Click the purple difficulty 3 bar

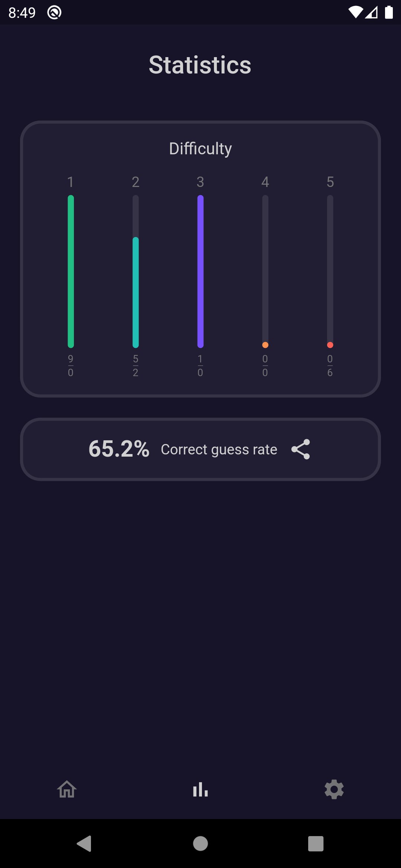coord(200,272)
